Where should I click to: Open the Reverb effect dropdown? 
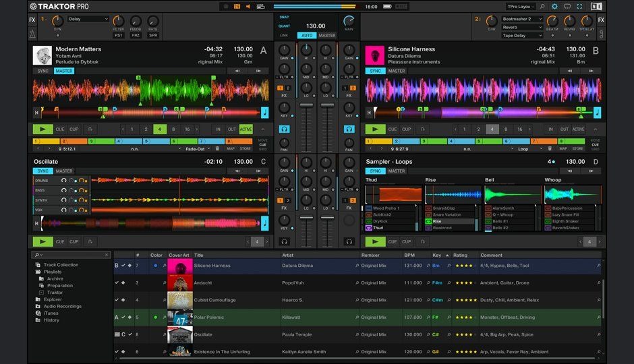(522, 28)
